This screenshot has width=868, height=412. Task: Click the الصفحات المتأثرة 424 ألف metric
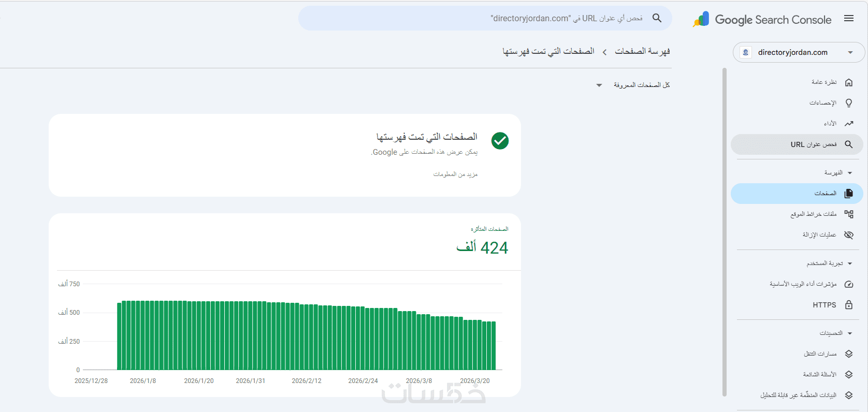click(482, 242)
